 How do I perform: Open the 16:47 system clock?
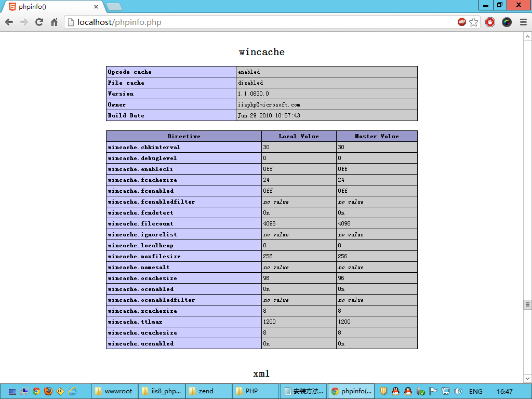coord(504,392)
